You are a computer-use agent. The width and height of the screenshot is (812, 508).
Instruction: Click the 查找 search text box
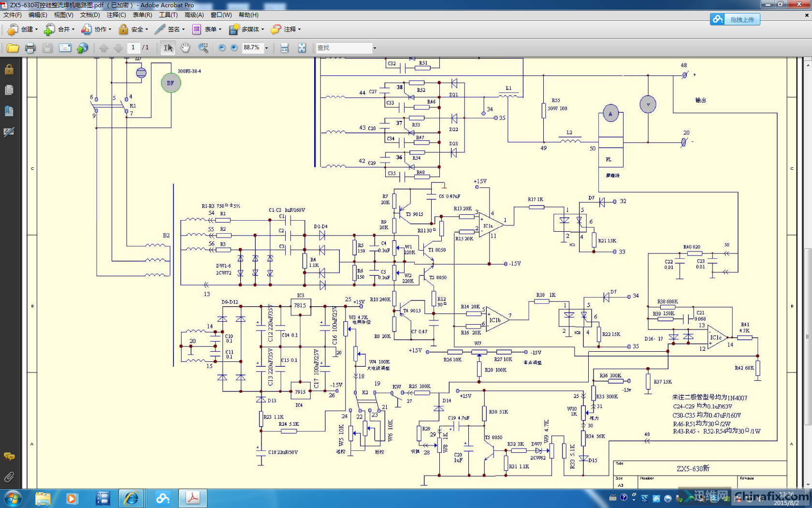344,48
